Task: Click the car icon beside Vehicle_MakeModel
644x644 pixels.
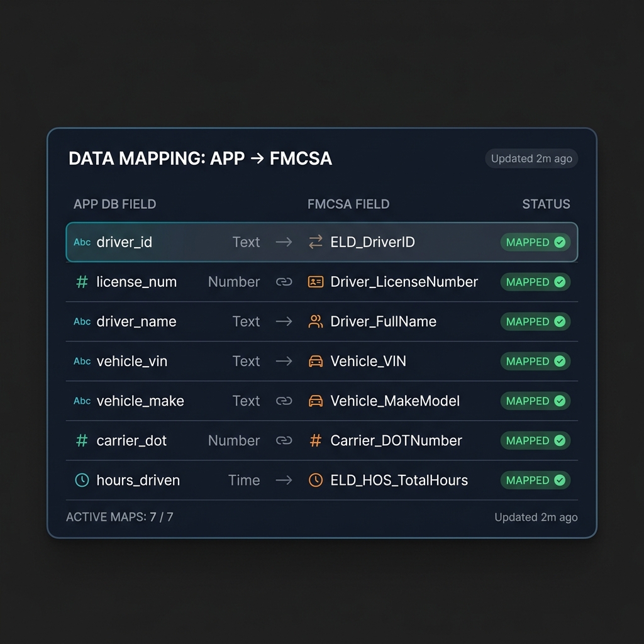Action: (x=316, y=401)
